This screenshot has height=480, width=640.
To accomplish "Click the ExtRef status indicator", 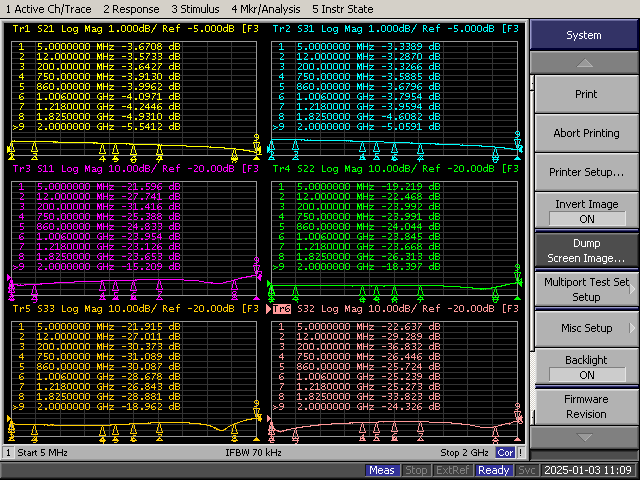I will [452, 470].
